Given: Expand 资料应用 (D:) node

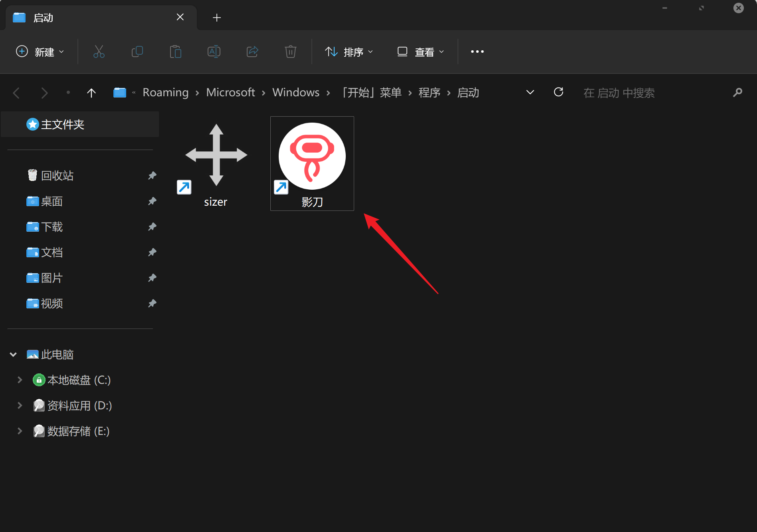Looking at the screenshot, I should [x=20, y=405].
